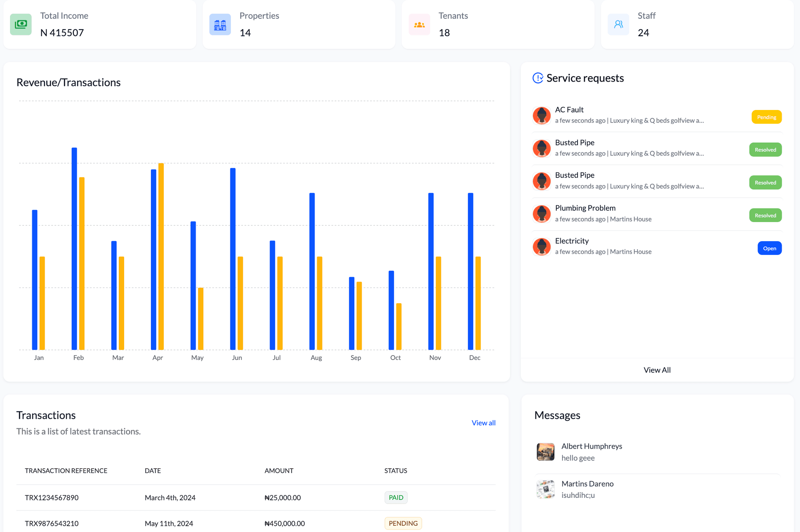The height and width of the screenshot is (532, 800).
Task: Open the Transactions tab
Action: click(x=483, y=423)
